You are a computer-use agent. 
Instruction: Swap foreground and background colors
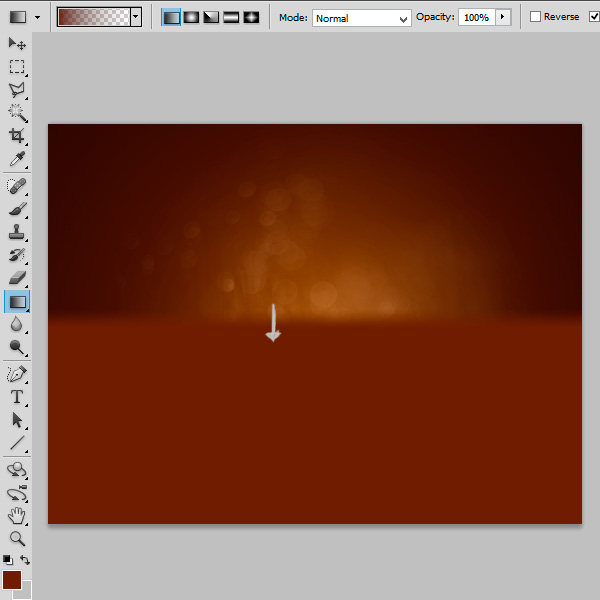tap(25, 560)
